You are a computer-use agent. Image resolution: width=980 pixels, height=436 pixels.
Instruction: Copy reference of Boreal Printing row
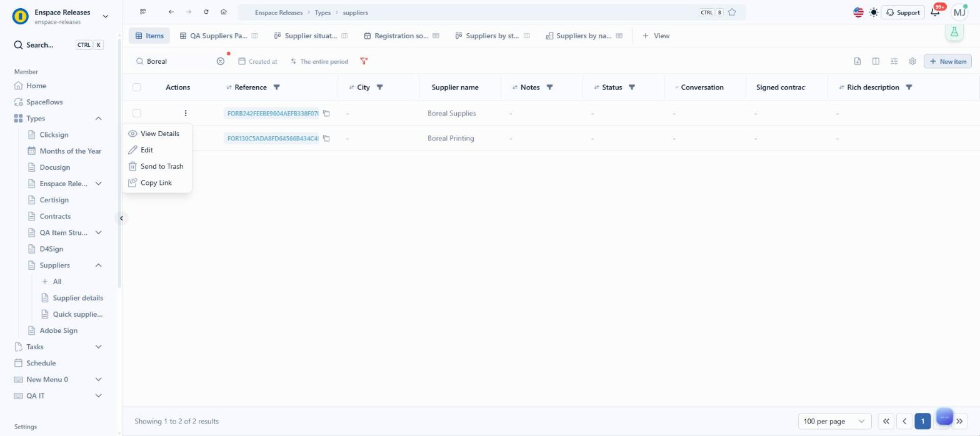click(326, 138)
